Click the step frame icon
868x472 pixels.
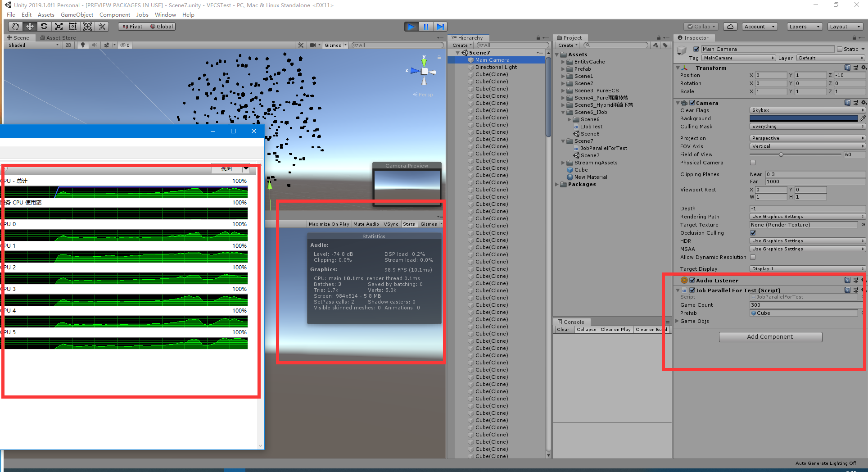click(x=440, y=26)
